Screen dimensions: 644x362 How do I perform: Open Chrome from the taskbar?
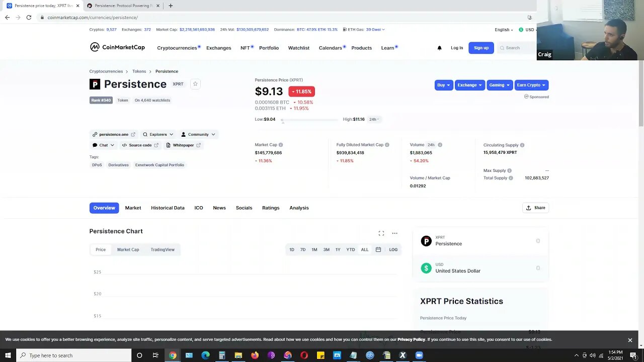click(173, 355)
